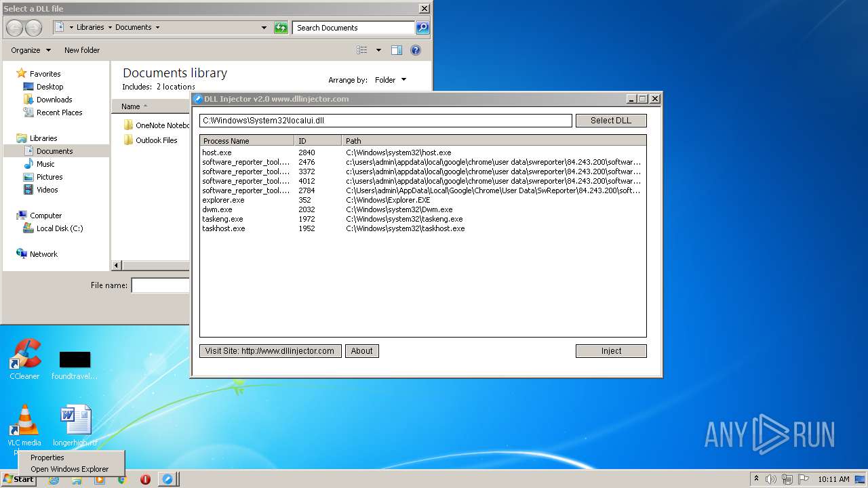Click horizontal scrollbar left arrow in file dialog
Image resolution: width=868 pixels, height=488 pixels.
tap(116, 266)
